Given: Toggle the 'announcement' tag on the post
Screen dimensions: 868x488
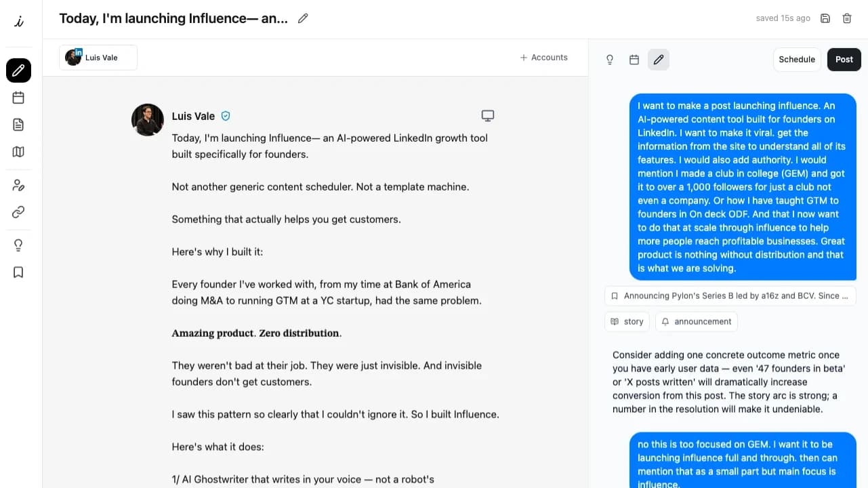Looking at the screenshot, I should (x=696, y=321).
